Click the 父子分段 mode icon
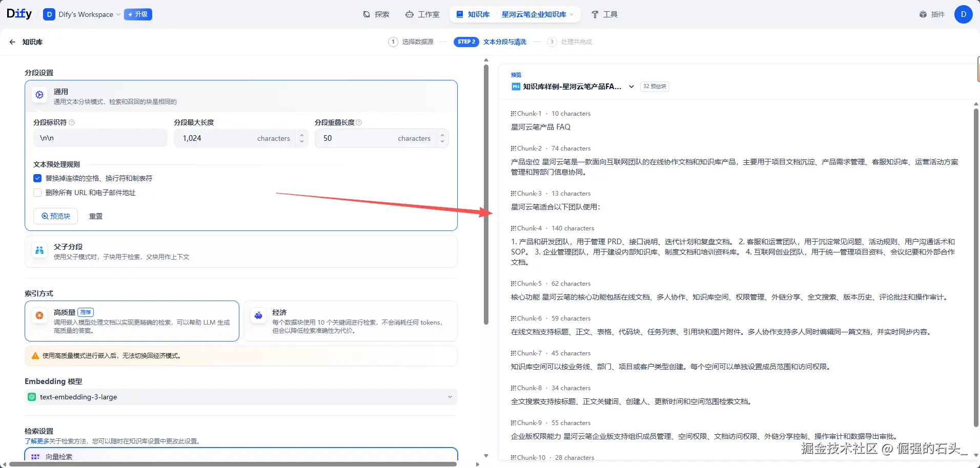980x468 pixels. [39, 250]
